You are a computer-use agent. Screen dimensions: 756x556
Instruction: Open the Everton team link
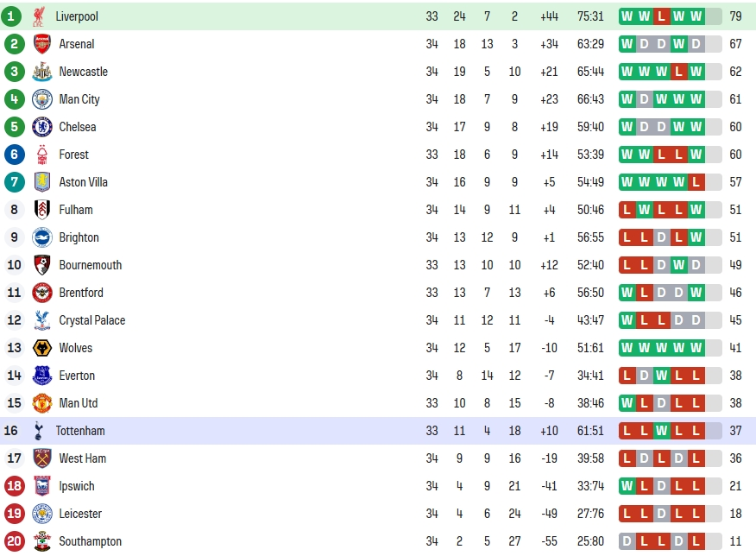point(77,376)
